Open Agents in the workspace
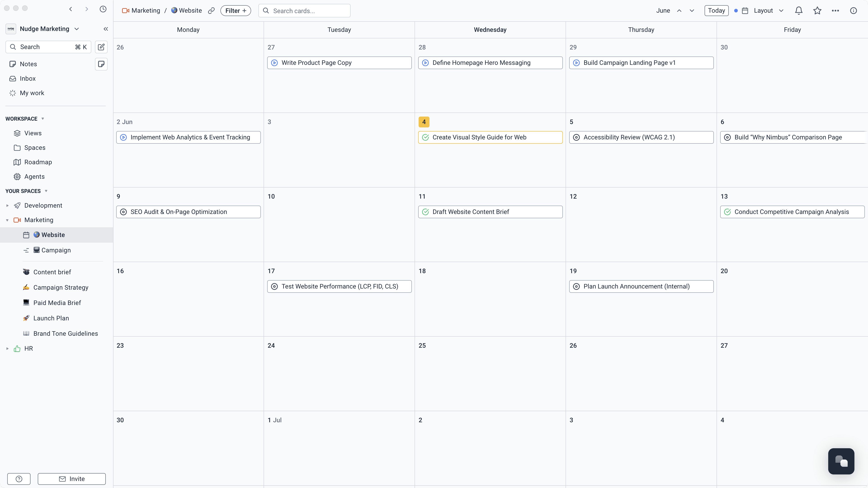Viewport: 868px width, 488px height. click(34, 176)
